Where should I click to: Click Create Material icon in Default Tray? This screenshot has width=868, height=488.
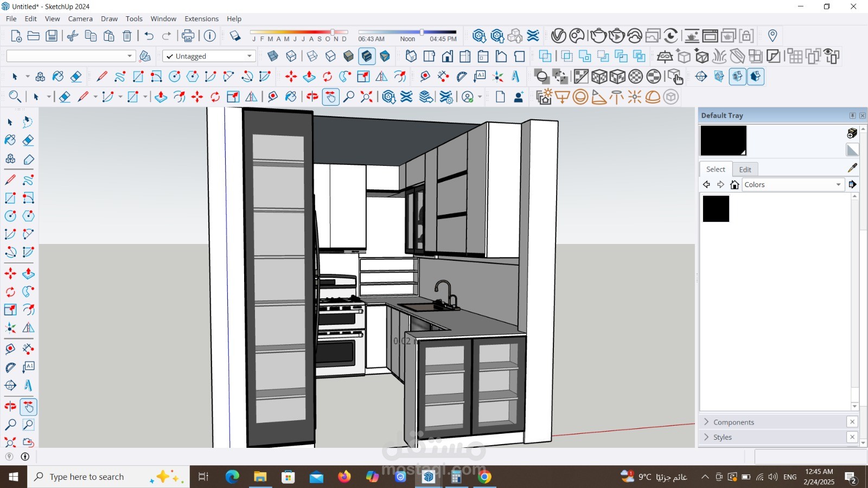coord(852,133)
